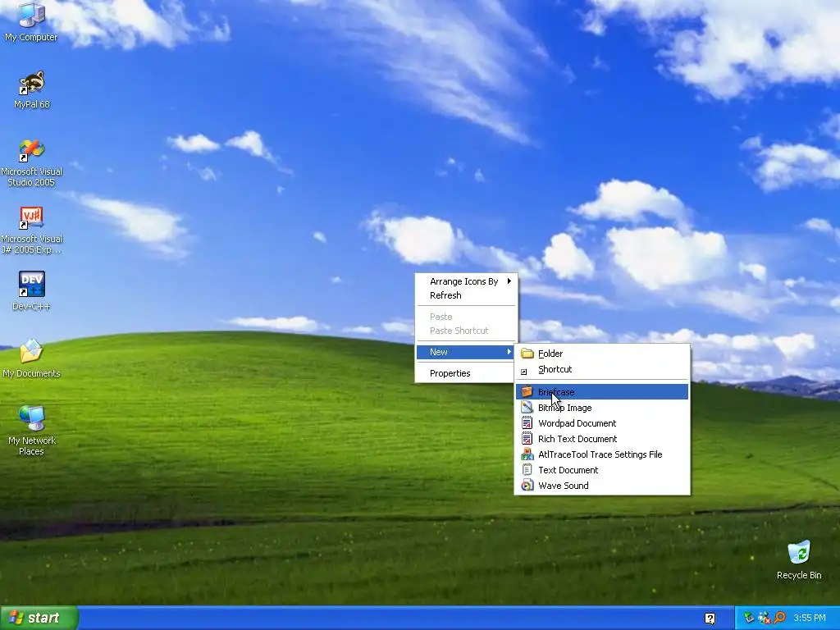Open the Start menu button
The width and height of the screenshot is (840, 630).
pyautogui.click(x=39, y=619)
